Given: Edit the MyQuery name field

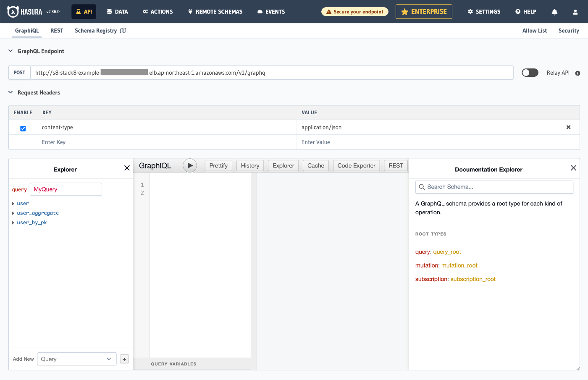Looking at the screenshot, I should point(66,189).
